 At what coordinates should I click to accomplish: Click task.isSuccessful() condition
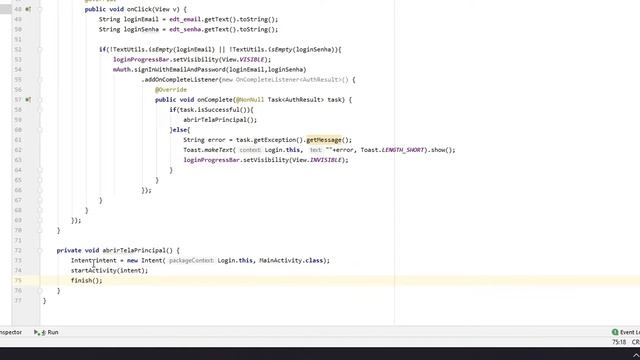[214, 110]
